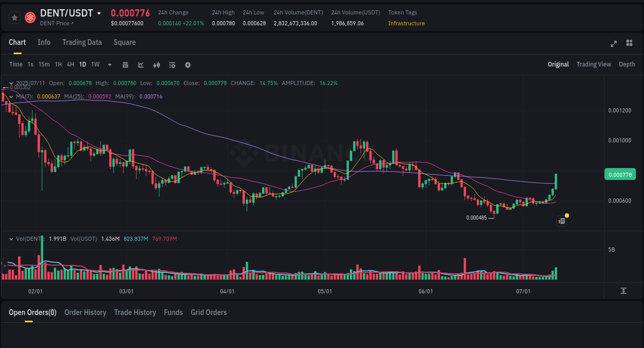The image size is (644, 348).
Task: Open the candlestick comparison icon
Action: coord(156,64)
